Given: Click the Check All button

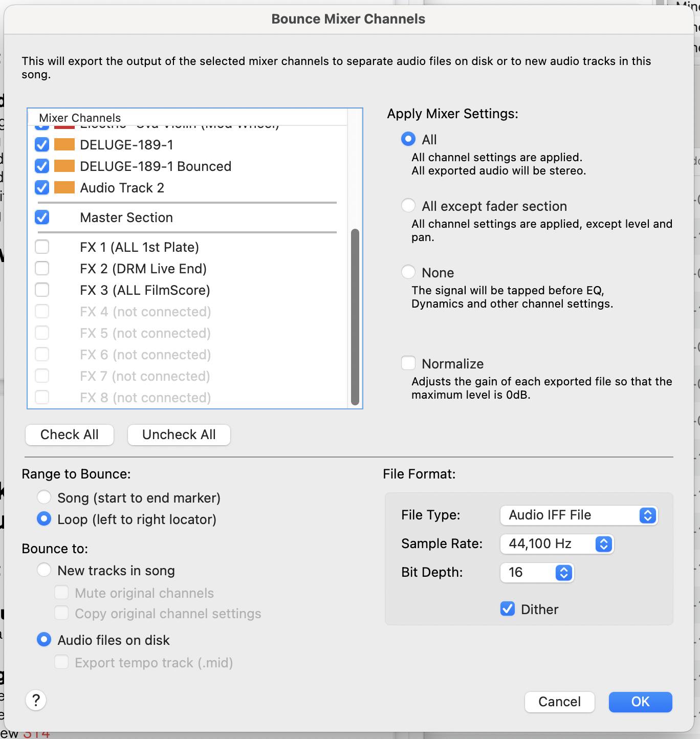Looking at the screenshot, I should coord(70,434).
